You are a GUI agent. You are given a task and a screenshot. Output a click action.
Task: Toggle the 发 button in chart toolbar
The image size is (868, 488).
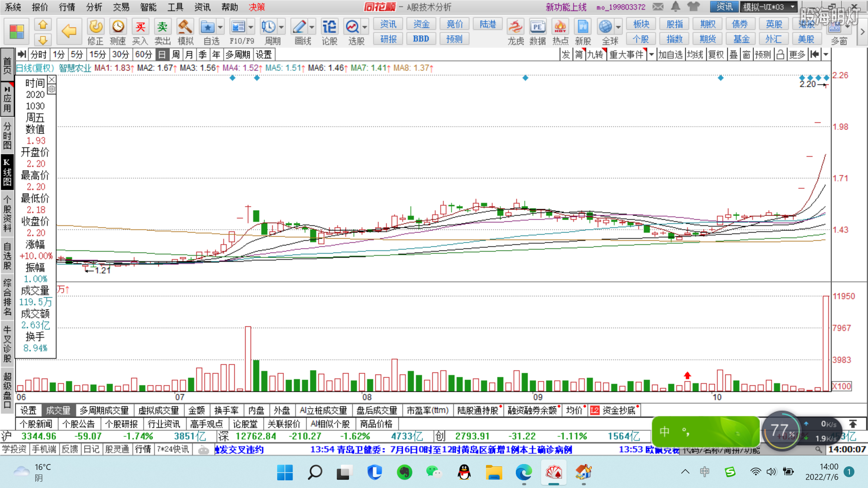pyautogui.click(x=566, y=55)
